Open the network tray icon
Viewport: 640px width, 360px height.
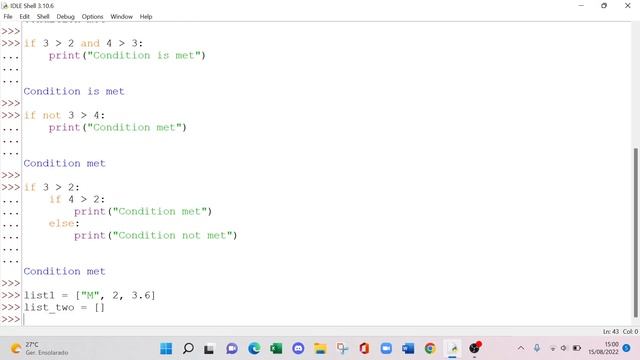pos(553,348)
